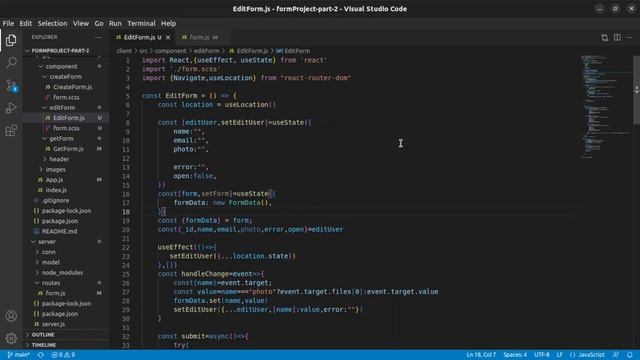Image resolution: width=640 pixels, height=360 pixels.
Task: Expand the node_modules folder
Action: tap(62, 273)
